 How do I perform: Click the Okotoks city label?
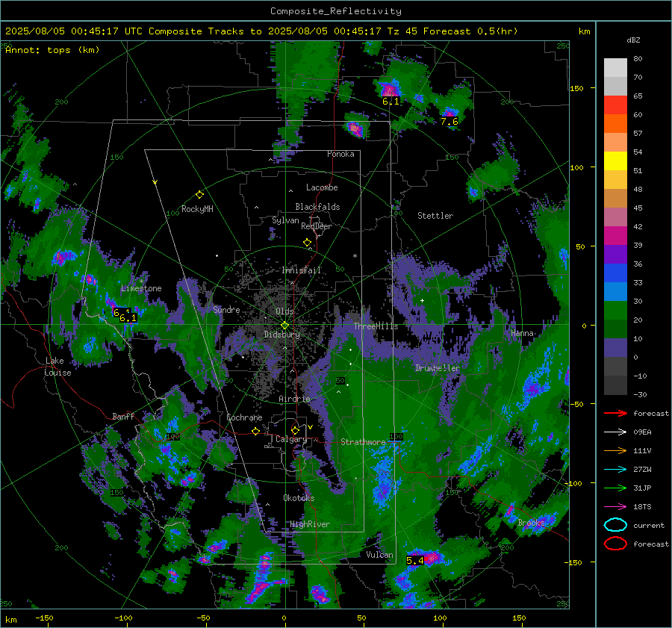click(x=299, y=498)
